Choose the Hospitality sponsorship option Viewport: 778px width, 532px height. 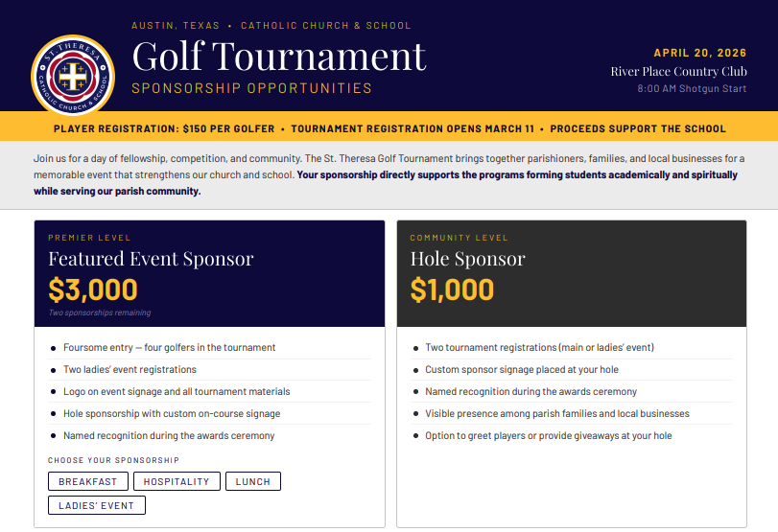[x=177, y=481]
